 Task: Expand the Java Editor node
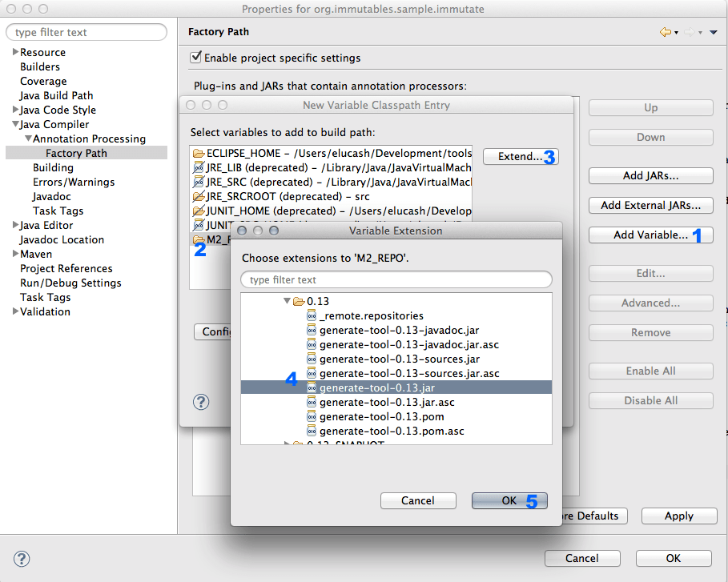15,225
